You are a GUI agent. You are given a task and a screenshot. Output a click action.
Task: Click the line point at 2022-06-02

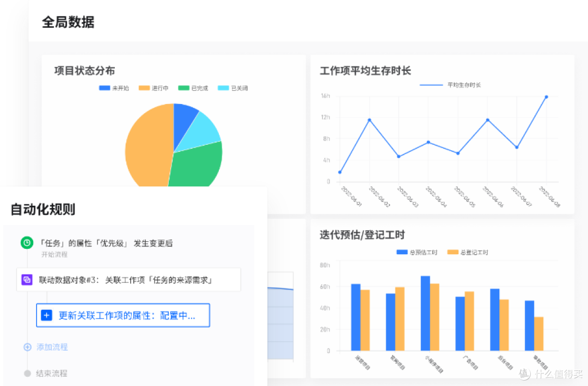coord(369,120)
